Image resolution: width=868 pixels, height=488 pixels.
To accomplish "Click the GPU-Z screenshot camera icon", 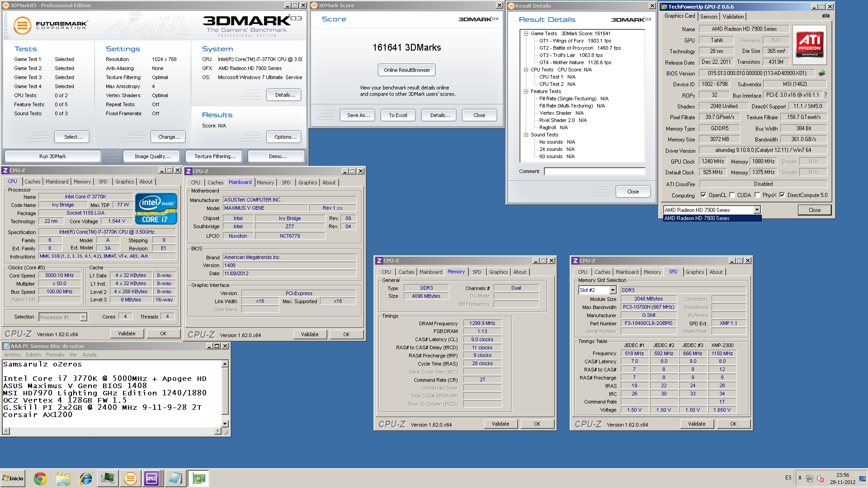I will (x=826, y=16).
